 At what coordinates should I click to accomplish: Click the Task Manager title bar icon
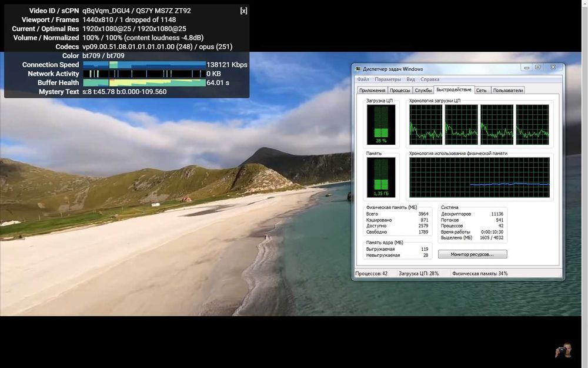pos(358,69)
